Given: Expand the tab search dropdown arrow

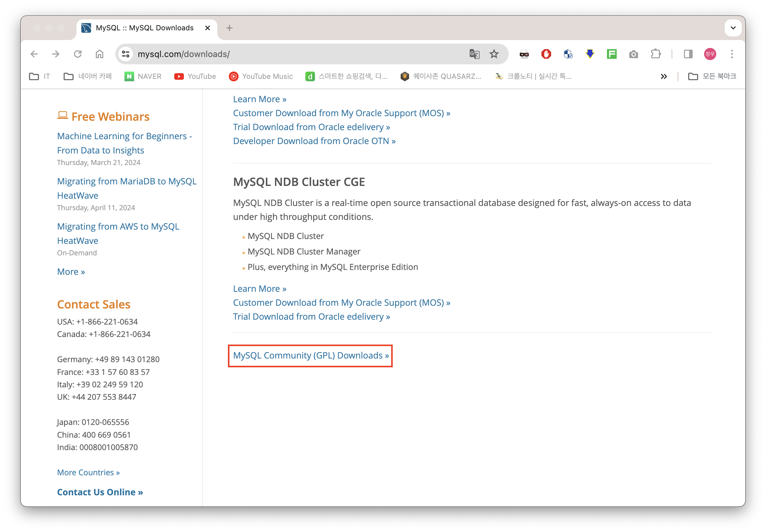Looking at the screenshot, I should [733, 28].
